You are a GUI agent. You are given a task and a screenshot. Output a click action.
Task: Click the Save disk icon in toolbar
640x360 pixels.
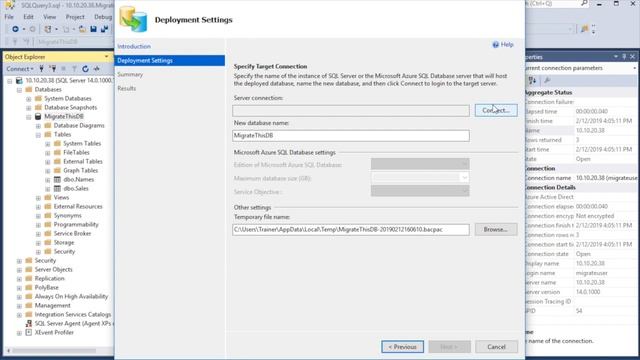tap(93, 29)
